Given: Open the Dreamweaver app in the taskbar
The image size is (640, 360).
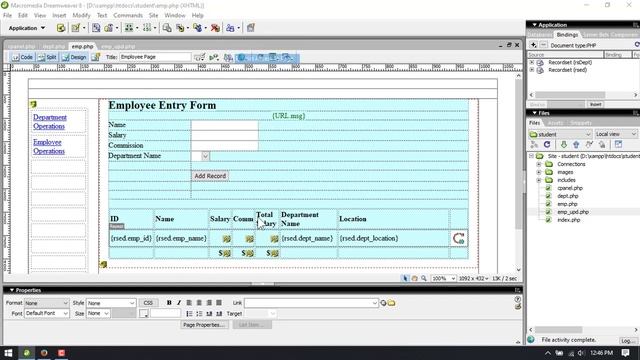Looking at the screenshot, I should pyautogui.click(x=27, y=353).
